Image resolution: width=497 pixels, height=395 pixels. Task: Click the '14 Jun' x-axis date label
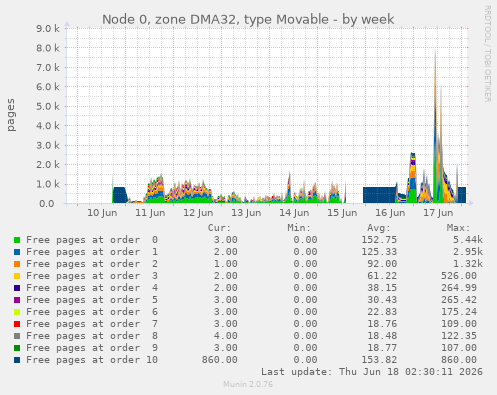294,213
